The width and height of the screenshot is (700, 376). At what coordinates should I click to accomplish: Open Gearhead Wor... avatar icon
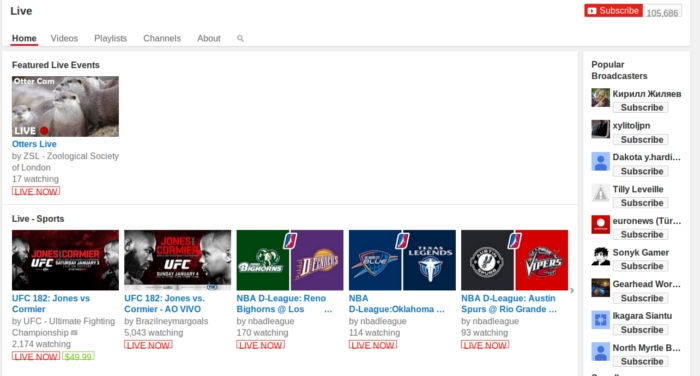tap(600, 288)
